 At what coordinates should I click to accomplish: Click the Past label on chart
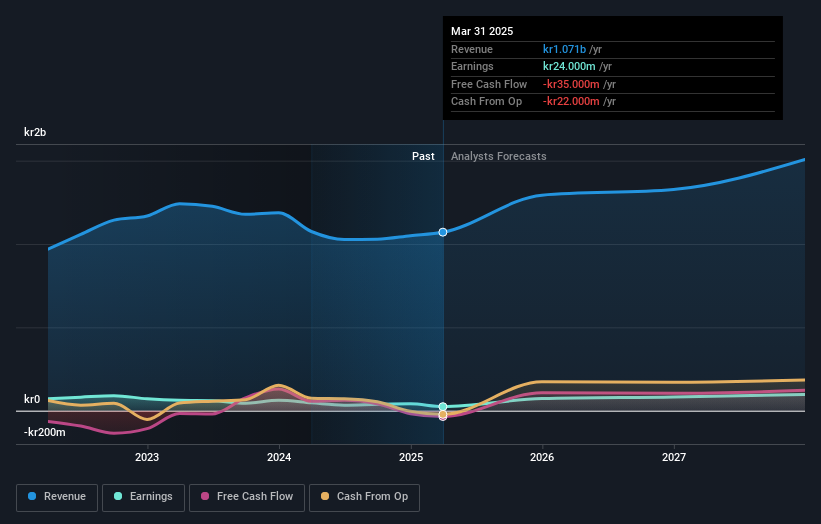pos(423,157)
